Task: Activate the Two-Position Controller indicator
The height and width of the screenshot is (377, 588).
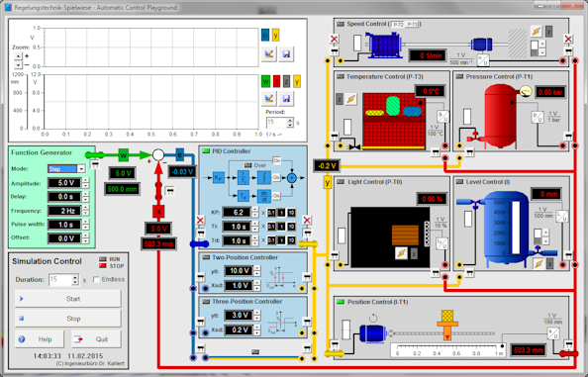Action: (x=206, y=257)
